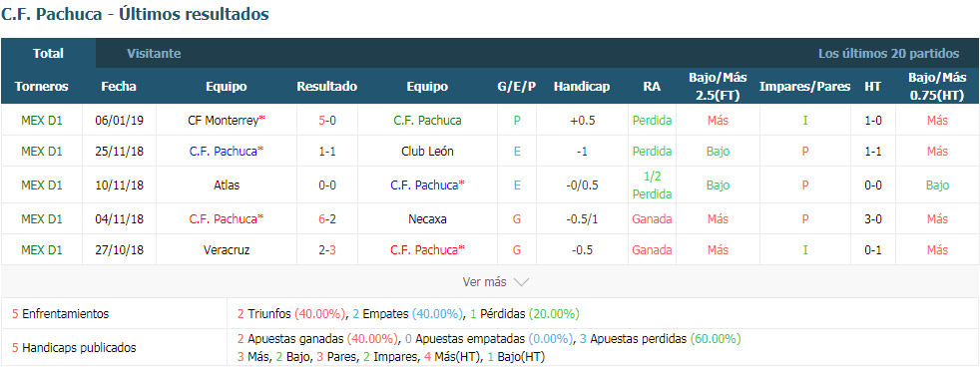This screenshot has width=980, height=369.
Task: Open the Club León team link
Action: click(427, 152)
